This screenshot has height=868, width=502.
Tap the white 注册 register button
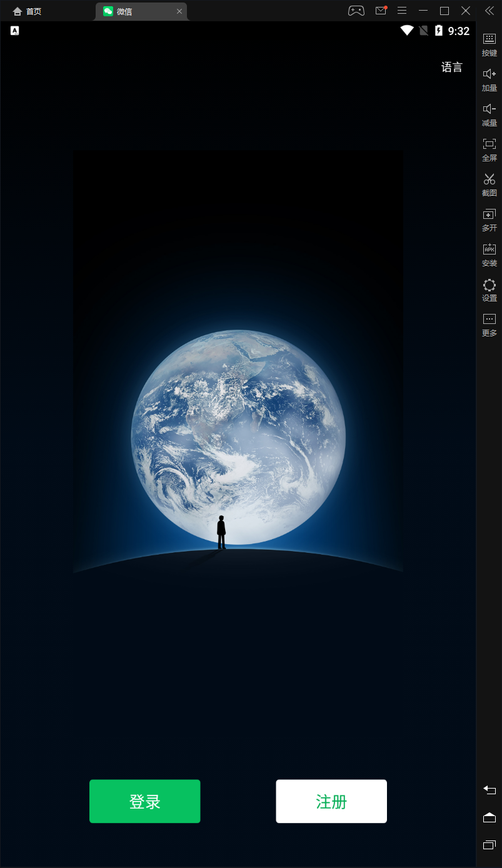point(331,801)
